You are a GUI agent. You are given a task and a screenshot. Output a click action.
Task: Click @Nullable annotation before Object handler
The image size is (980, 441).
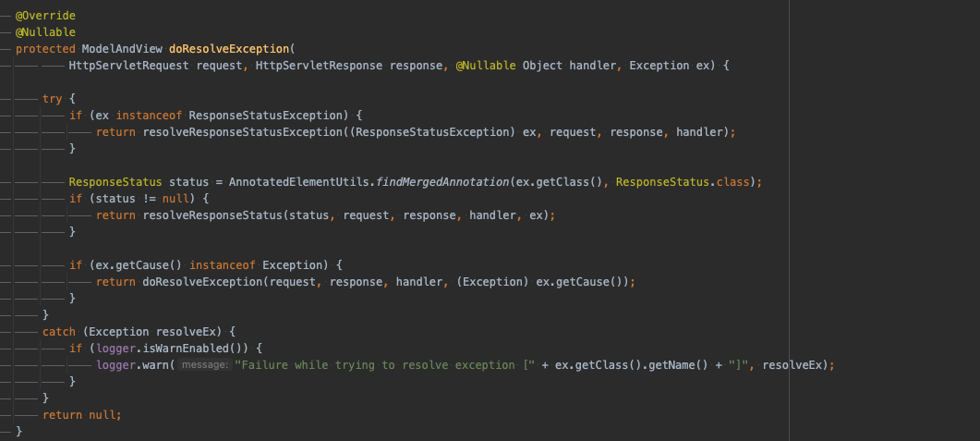486,66
